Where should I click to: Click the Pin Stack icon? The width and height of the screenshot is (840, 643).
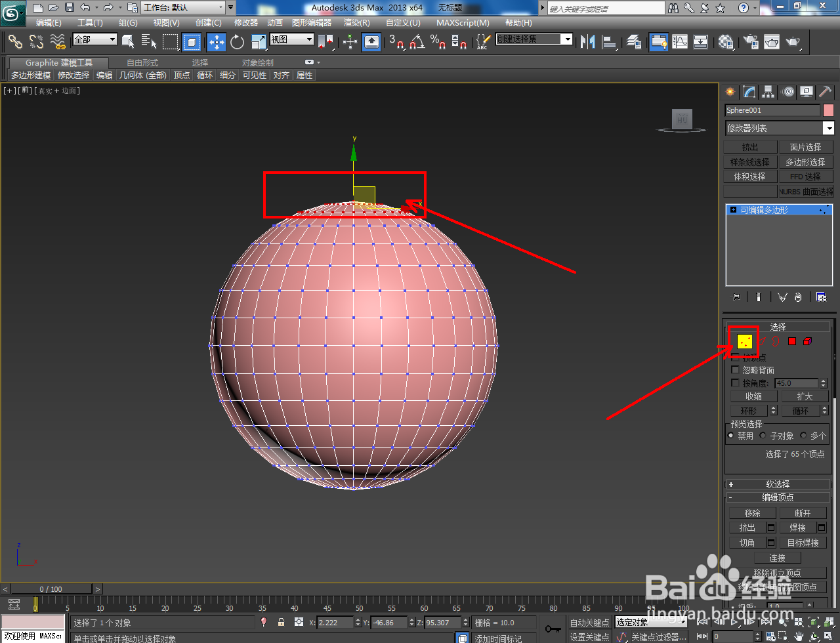click(736, 297)
